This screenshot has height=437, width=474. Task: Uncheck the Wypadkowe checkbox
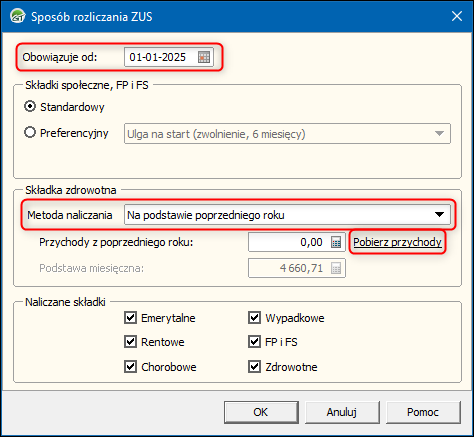(254, 318)
